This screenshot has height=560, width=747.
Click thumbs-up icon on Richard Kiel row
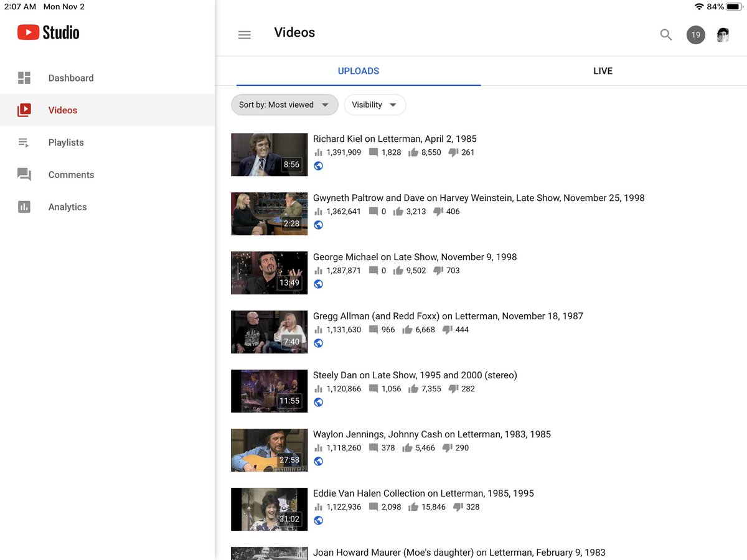pos(413,152)
